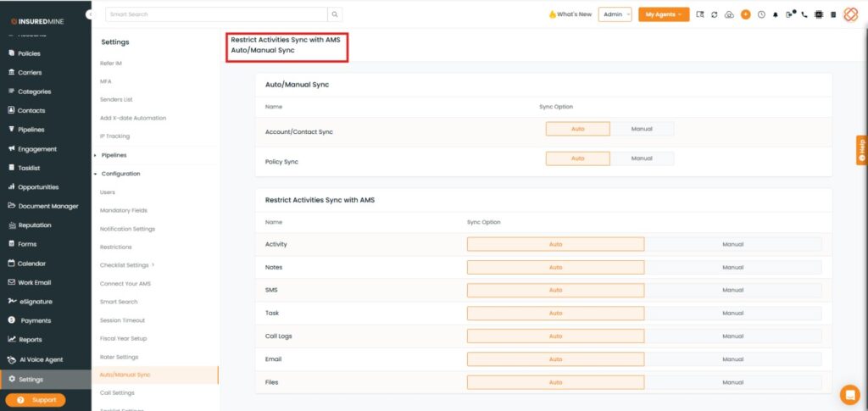Expand the My Agents dropdown
This screenshot has width=868, height=411.
coord(663,14)
